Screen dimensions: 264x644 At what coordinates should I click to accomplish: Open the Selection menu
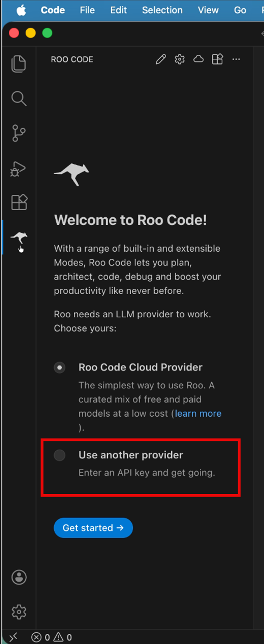point(162,10)
